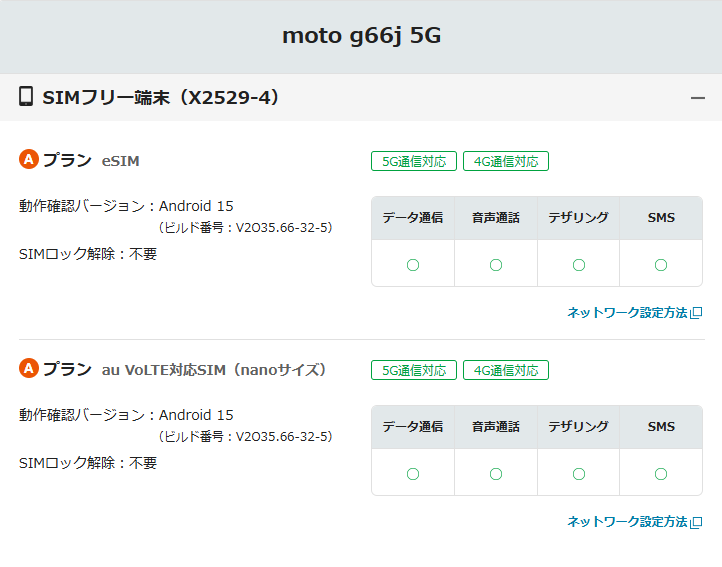Click the moto g66j 5G title
This screenshot has height=567, width=722.
(361, 36)
